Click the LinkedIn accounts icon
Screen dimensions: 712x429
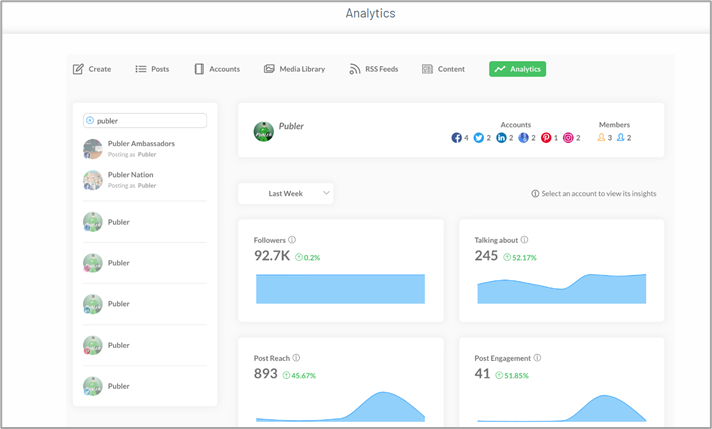(501, 138)
